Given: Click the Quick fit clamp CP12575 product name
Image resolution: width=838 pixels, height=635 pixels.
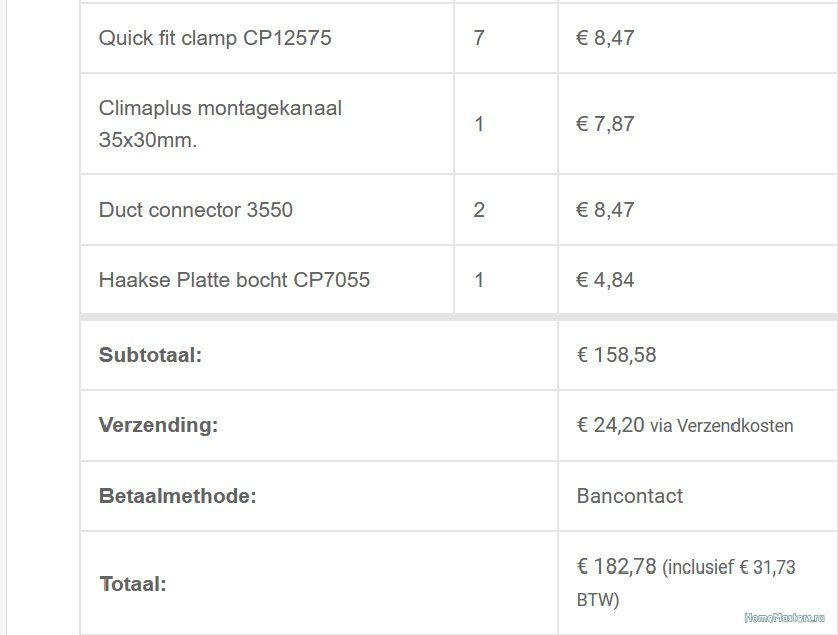Looking at the screenshot, I should click(x=214, y=38).
